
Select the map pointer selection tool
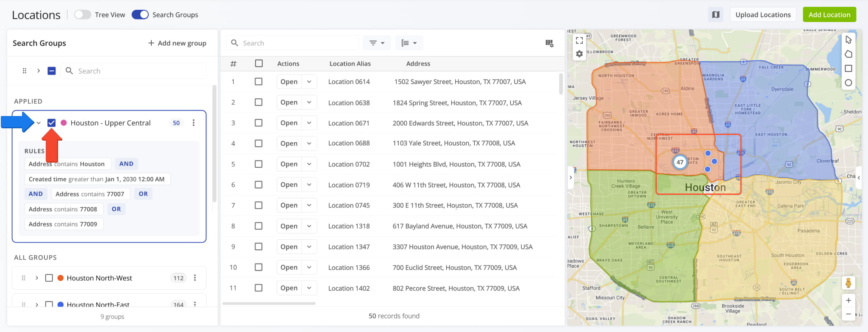(x=848, y=40)
